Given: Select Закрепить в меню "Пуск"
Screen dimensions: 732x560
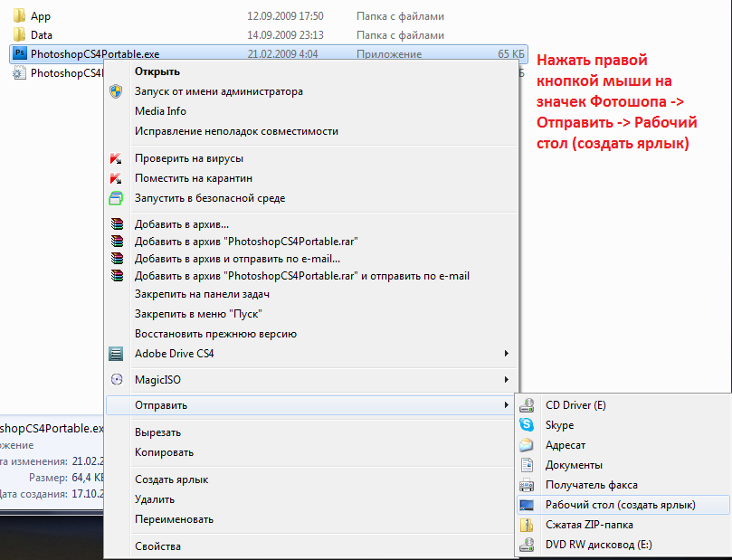Looking at the screenshot, I should point(198,314).
